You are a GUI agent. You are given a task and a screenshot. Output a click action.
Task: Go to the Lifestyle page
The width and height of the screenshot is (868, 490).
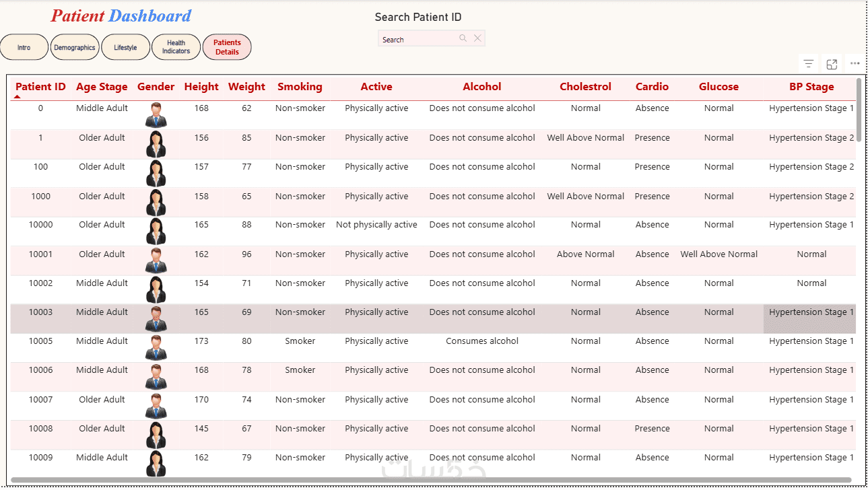pos(125,48)
